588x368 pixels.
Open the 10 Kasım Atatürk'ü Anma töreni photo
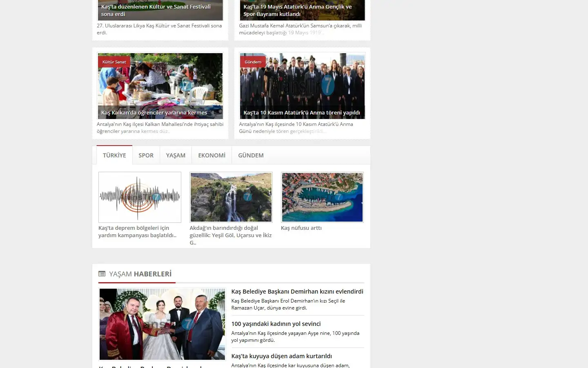click(303, 86)
